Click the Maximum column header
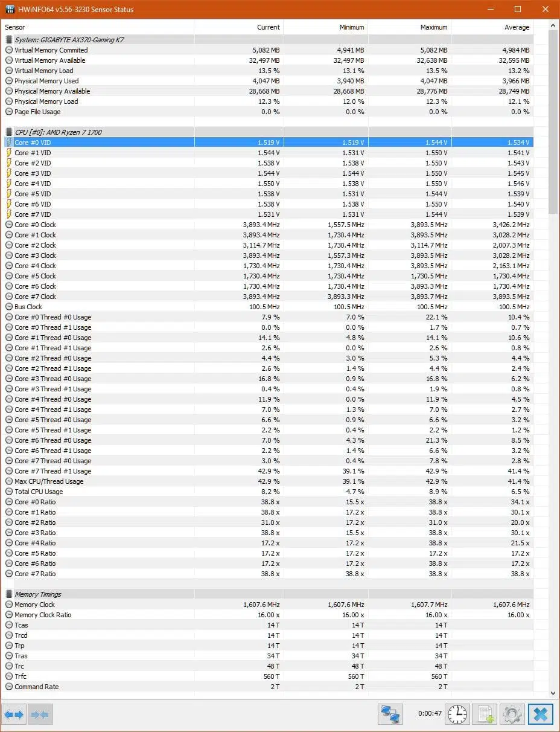 (410, 27)
